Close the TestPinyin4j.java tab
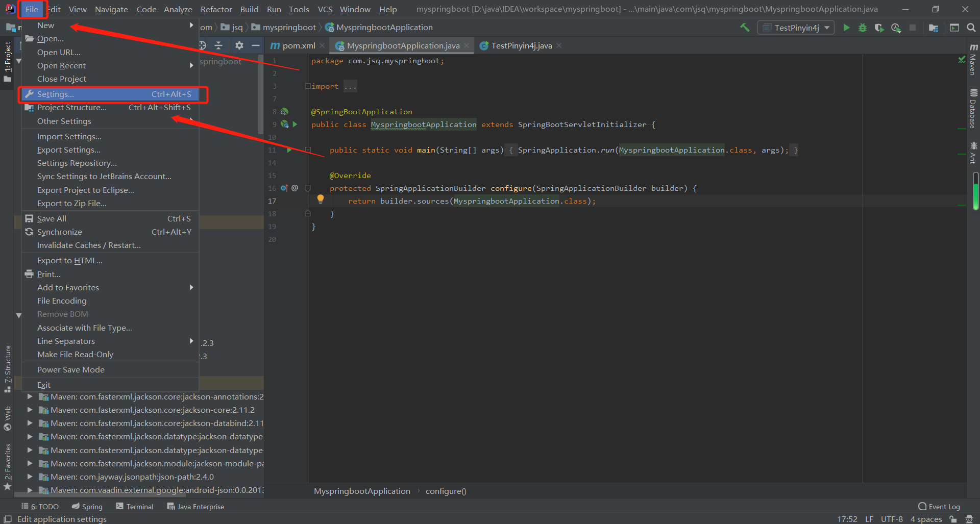This screenshot has width=980, height=524. (559, 45)
